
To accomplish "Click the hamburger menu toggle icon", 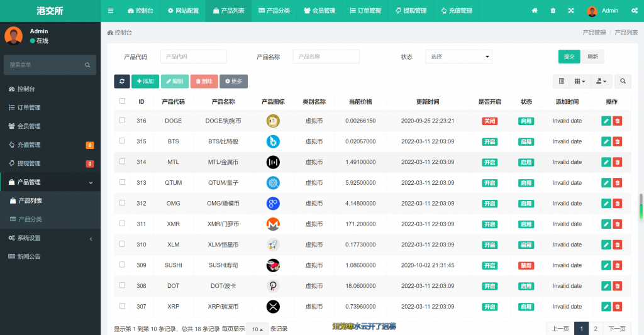I will click(x=111, y=11).
